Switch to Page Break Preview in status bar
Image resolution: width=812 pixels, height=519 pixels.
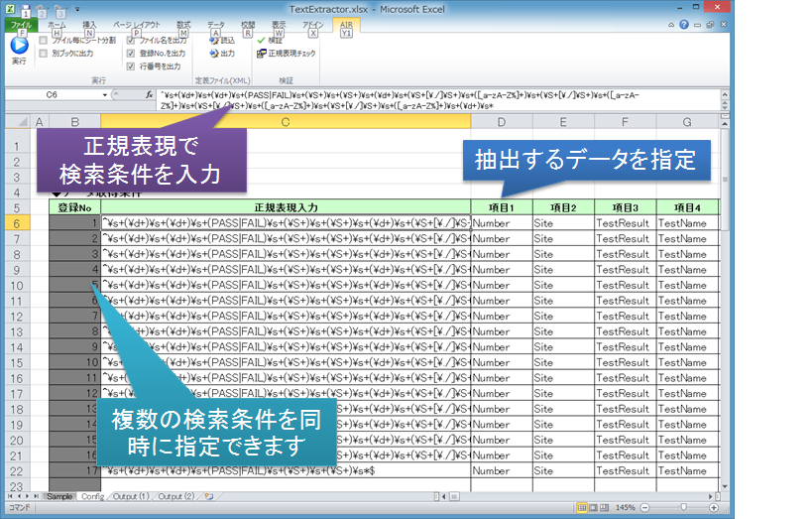tap(604, 508)
